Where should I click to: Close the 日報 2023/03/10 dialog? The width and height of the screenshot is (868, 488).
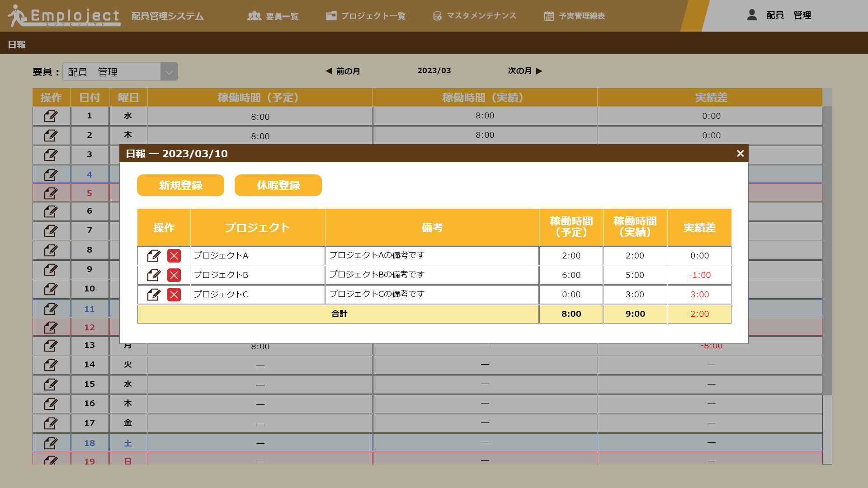tap(740, 154)
